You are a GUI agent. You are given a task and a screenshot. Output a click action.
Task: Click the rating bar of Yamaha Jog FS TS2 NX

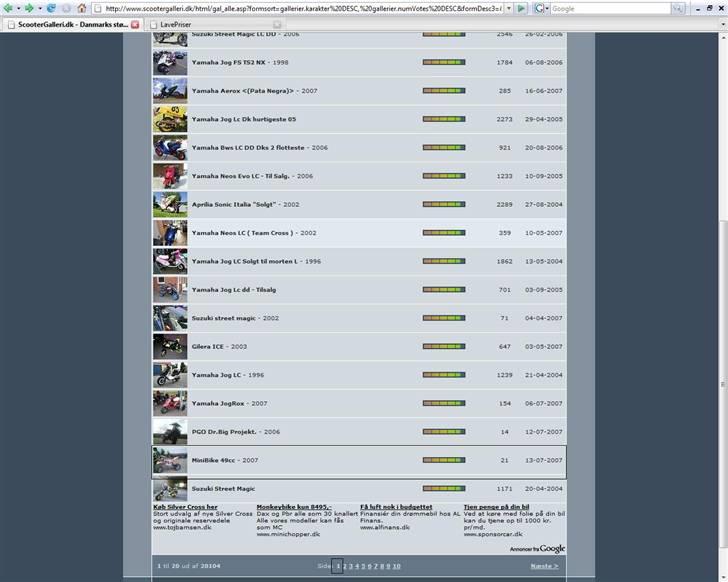(x=444, y=62)
